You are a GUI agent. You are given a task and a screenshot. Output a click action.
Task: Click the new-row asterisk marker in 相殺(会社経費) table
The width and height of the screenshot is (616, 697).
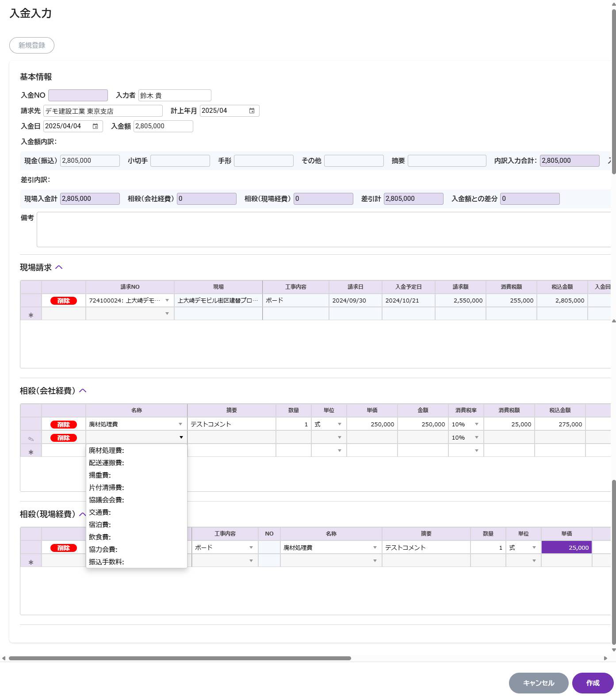[x=31, y=452]
